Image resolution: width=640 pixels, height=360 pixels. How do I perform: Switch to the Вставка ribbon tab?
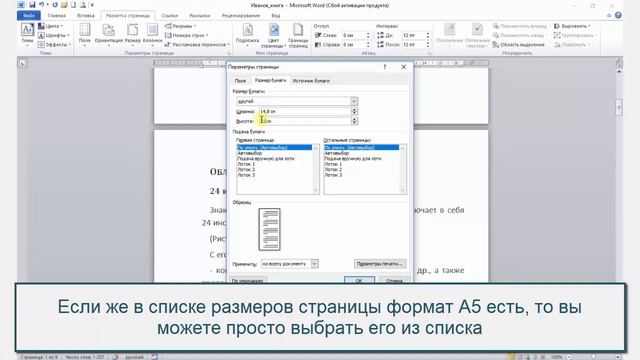pyautogui.click(x=86, y=16)
